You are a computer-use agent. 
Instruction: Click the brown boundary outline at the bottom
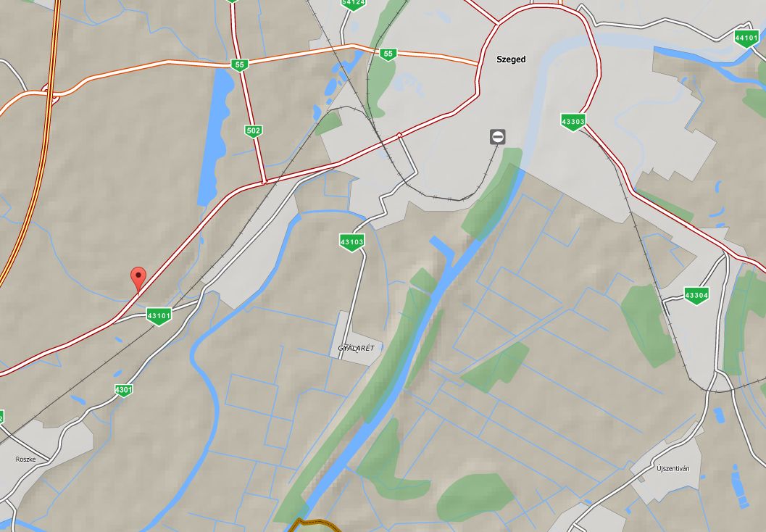pos(315,525)
